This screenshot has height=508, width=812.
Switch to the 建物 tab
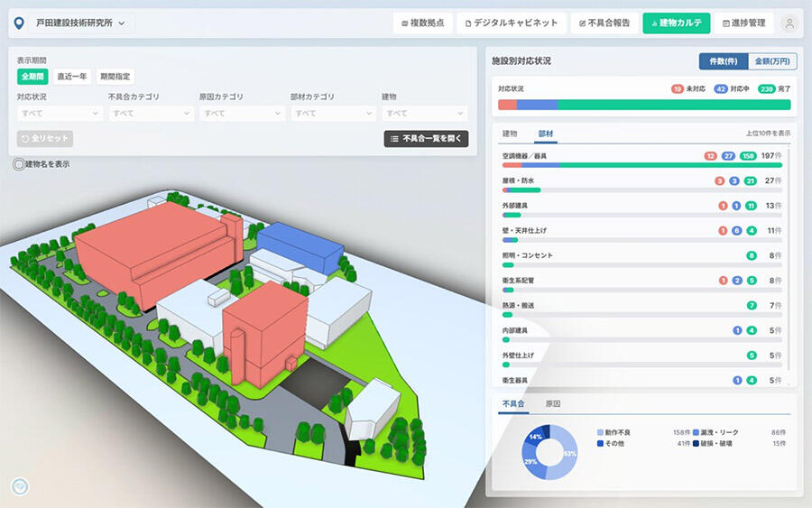click(510, 134)
